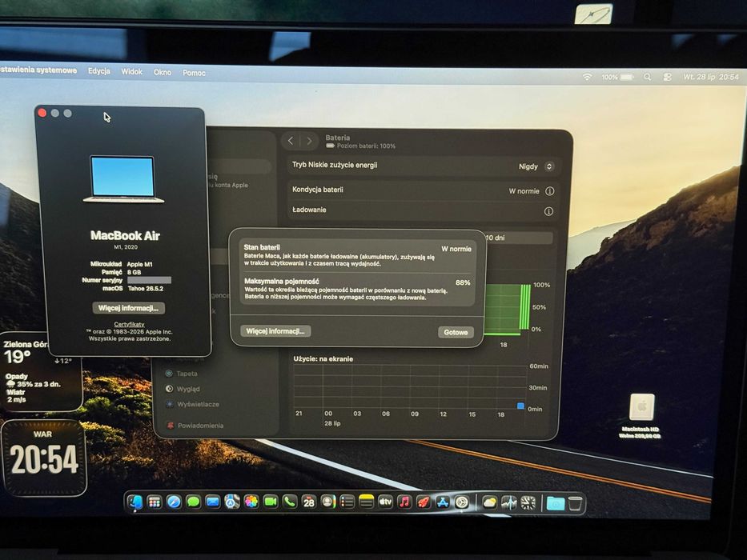Open Reminders from the Dock
Viewport: 747px width, 560px height.
[x=347, y=502]
